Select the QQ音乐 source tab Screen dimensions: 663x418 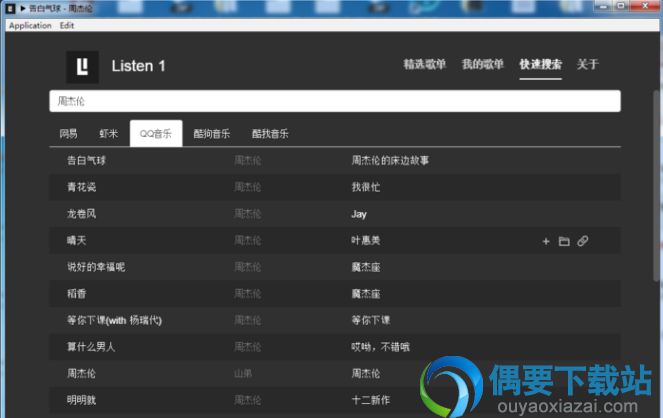(156, 134)
